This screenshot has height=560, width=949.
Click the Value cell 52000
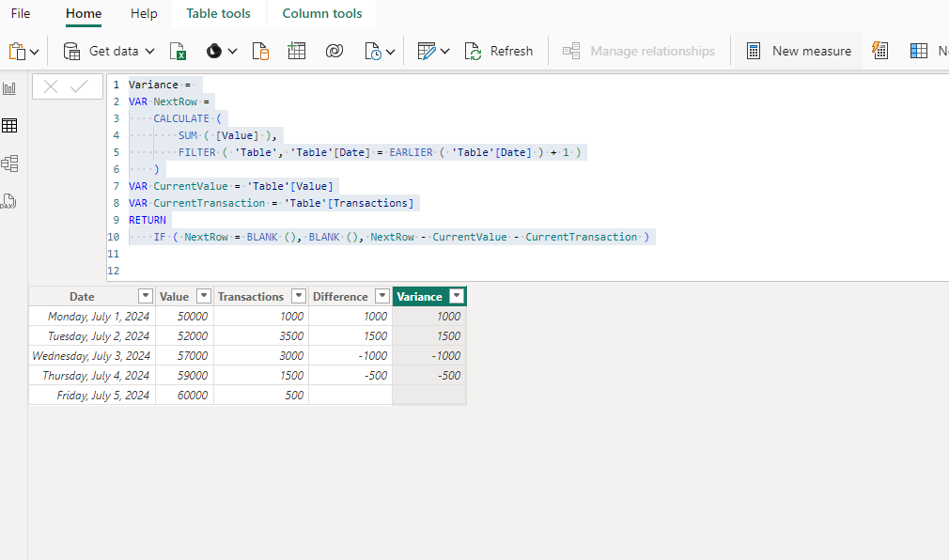[x=184, y=336]
